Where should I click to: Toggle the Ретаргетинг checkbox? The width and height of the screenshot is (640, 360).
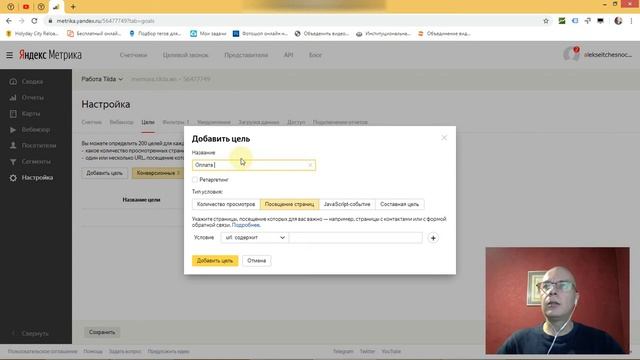point(195,180)
